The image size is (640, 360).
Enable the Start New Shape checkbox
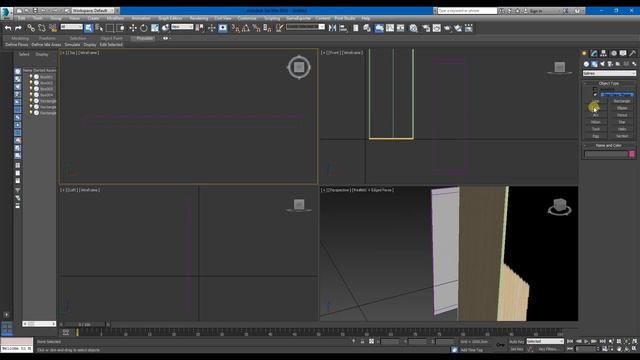pyautogui.click(x=595, y=94)
